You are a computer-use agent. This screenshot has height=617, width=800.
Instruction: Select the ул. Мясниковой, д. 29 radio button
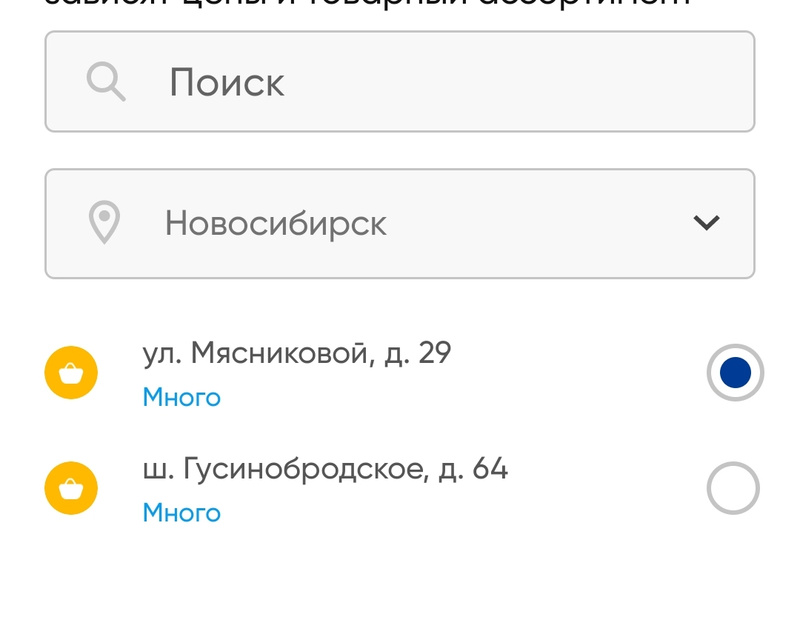point(735,373)
